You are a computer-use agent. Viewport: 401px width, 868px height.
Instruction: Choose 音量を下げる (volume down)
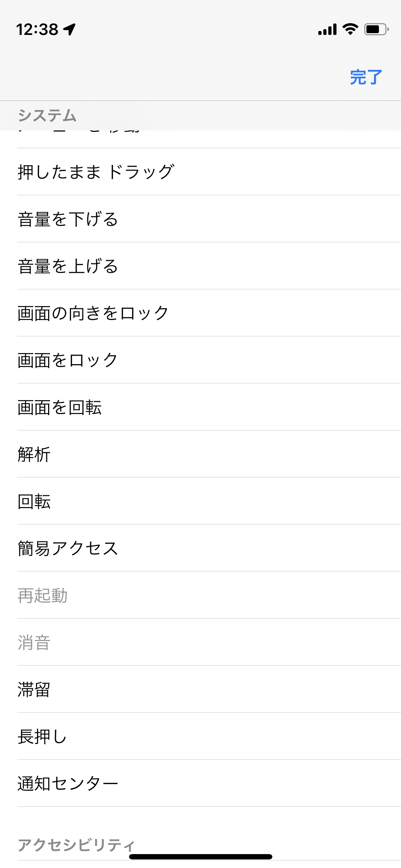tap(68, 219)
